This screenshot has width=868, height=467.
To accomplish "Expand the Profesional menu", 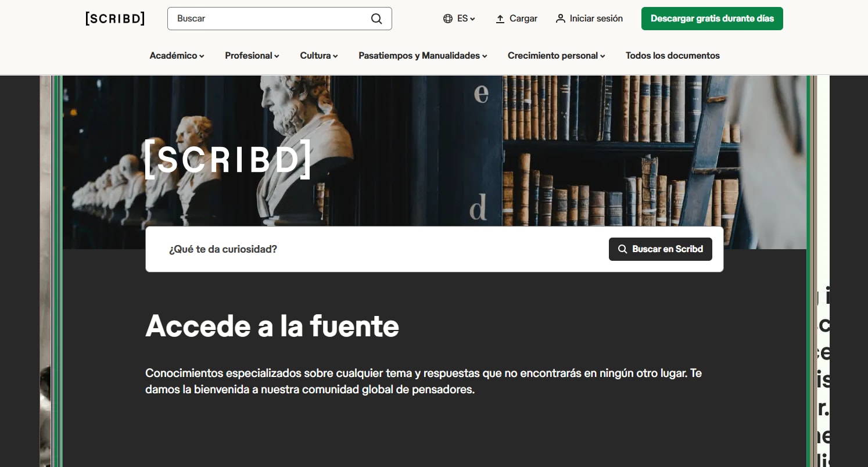I will [x=252, y=56].
